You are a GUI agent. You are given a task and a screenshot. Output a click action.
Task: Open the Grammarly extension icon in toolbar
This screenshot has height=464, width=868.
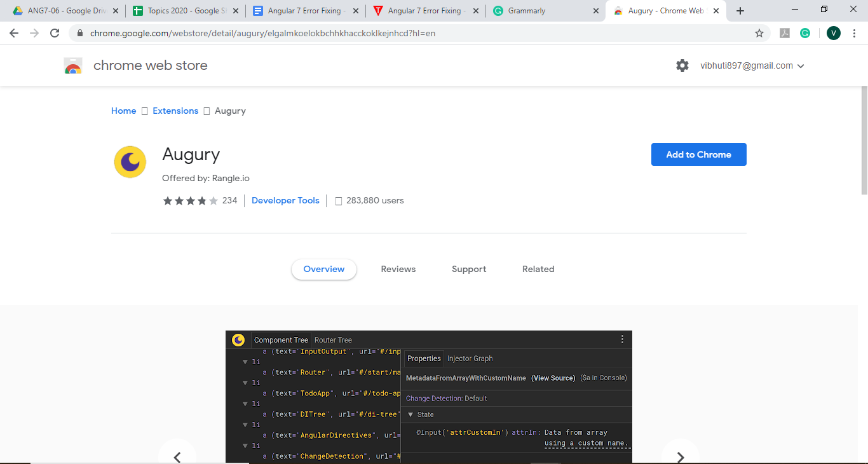[x=805, y=34]
